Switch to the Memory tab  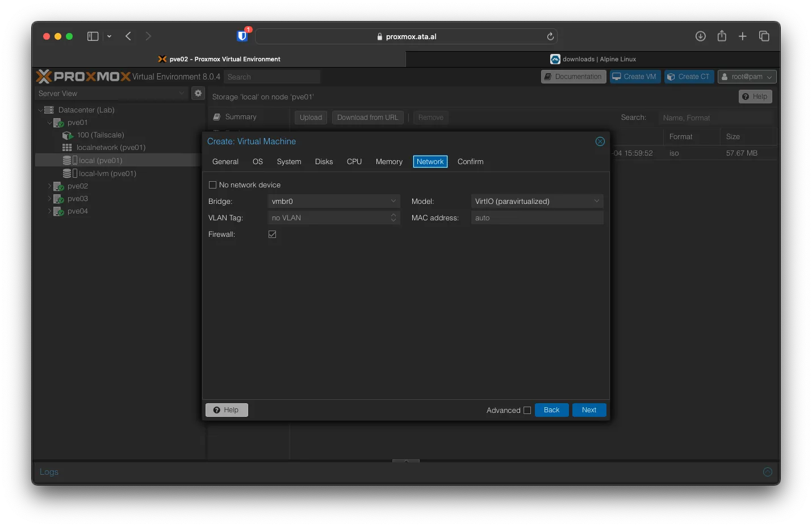tap(389, 162)
